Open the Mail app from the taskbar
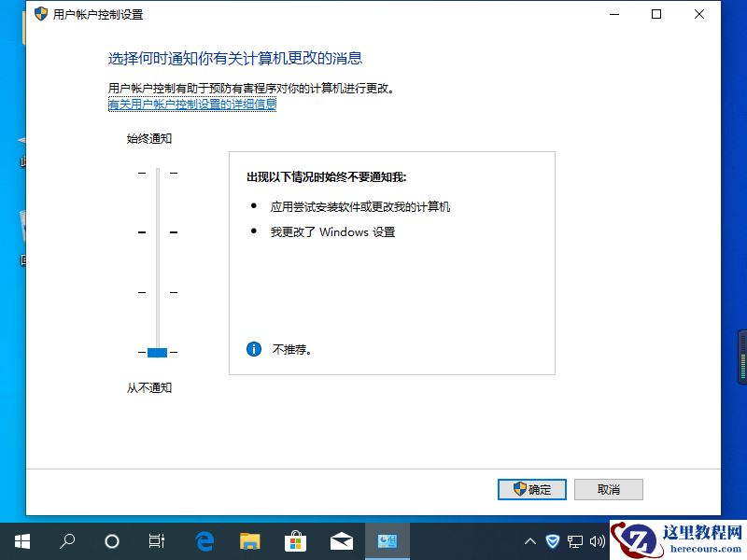 pyautogui.click(x=341, y=541)
